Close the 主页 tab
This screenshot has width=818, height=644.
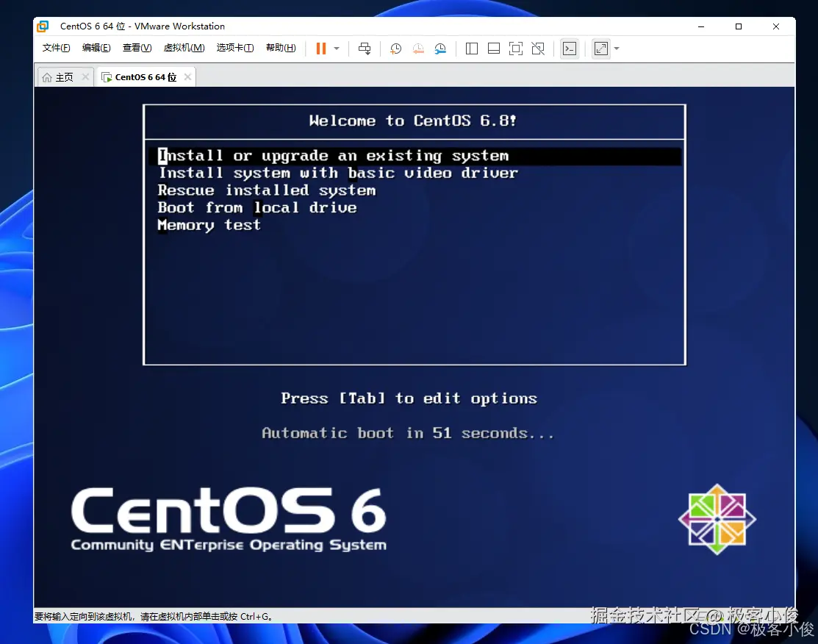[85, 76]
